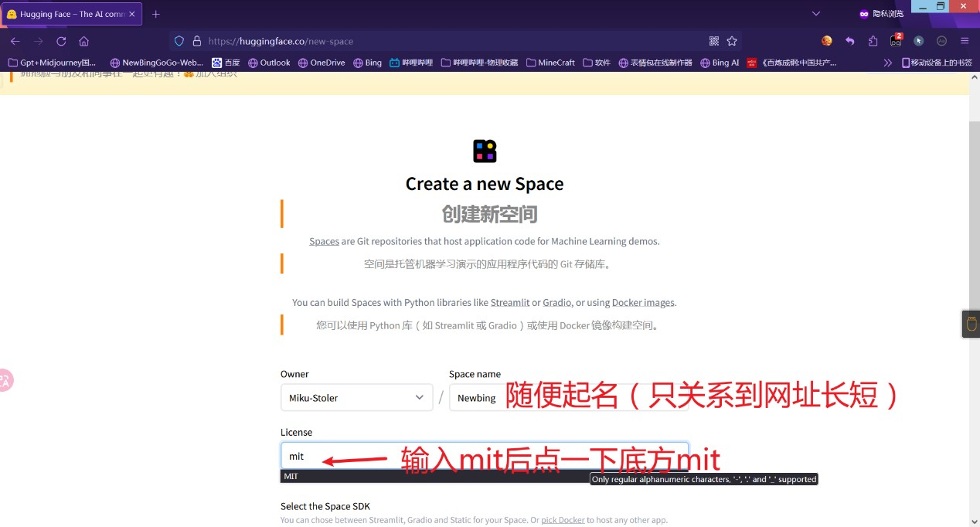Follow the Streamlit link
Screen dimensions: 980x527
pyautogui.click(x=510, y=302)
